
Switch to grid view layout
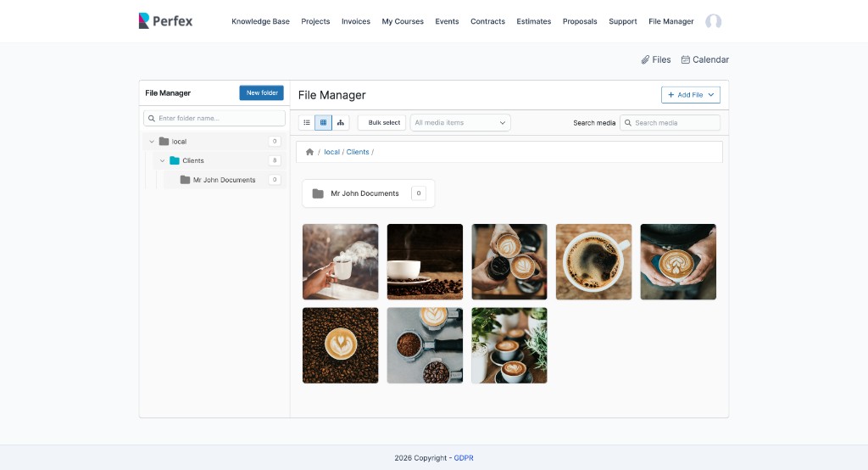point(323,123)
